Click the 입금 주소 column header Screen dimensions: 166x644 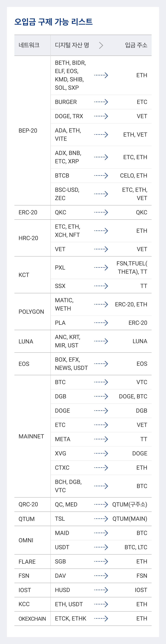click(x=136, y=45)
